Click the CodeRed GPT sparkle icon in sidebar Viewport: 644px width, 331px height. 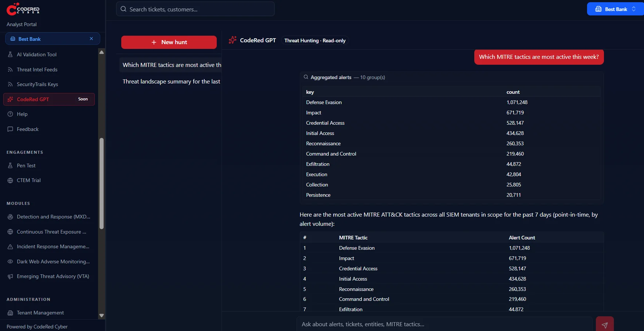[10, 99]
